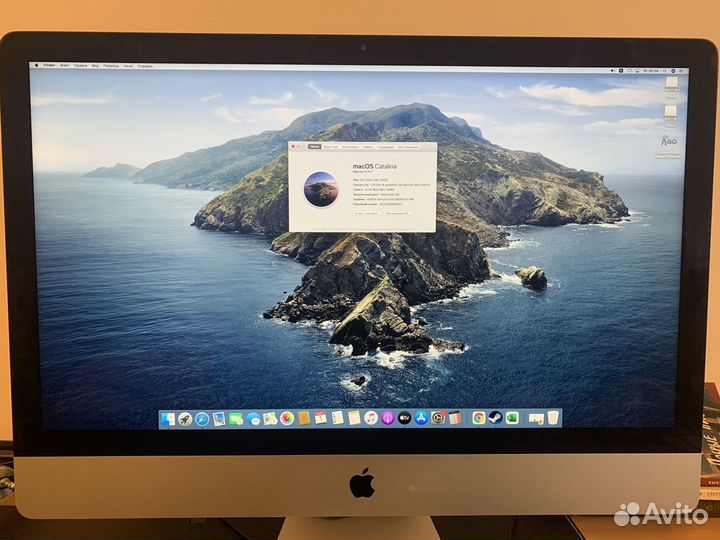720x540 pixels.
Task: Open the Вид menu
Action: [95, 66]
